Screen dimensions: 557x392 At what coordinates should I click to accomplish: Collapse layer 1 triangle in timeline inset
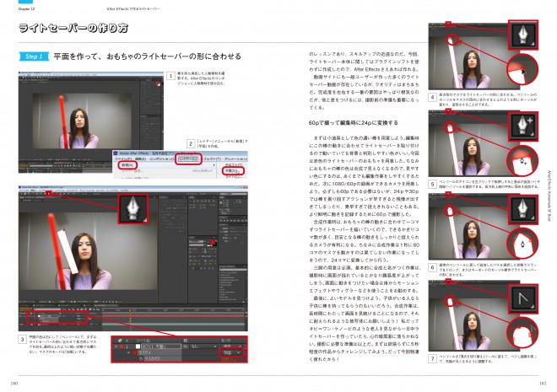coord(116,346)
